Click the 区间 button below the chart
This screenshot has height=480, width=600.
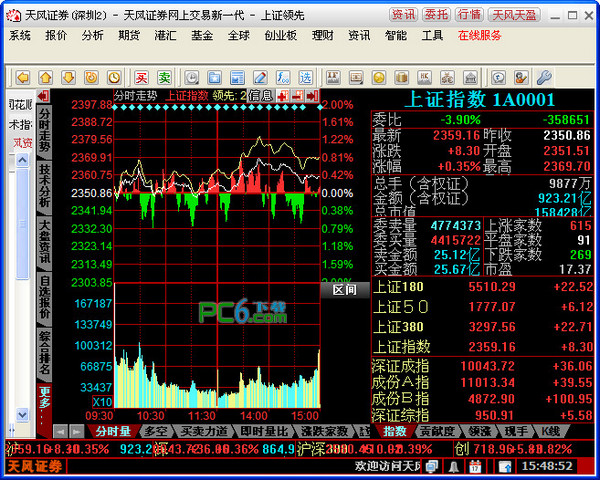click(345, 290)
